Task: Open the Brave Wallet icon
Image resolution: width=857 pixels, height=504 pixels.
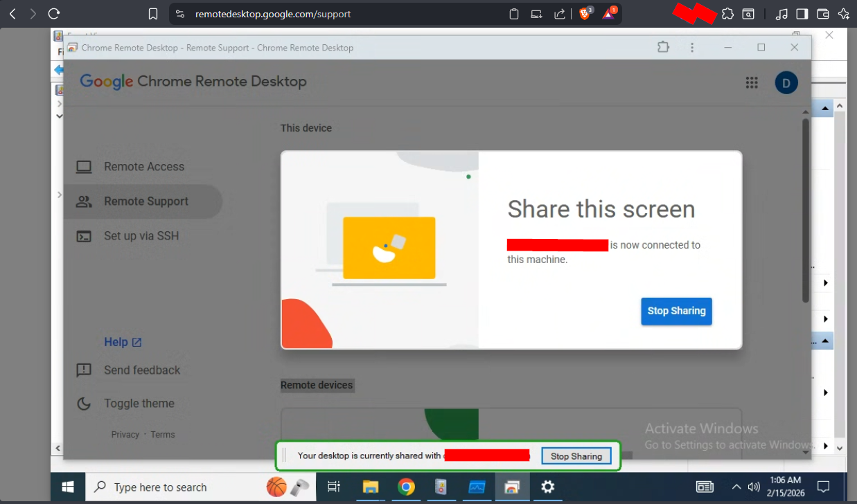Action: coord(823,14)
